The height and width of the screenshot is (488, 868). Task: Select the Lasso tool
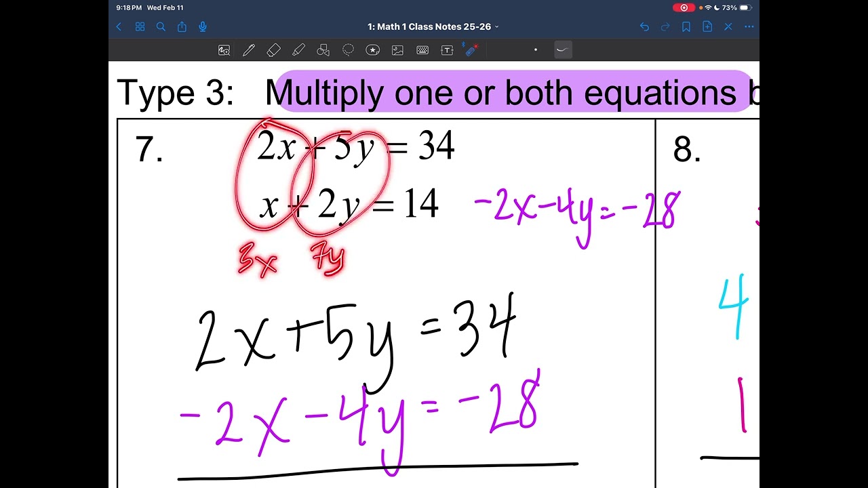pos(348,50)
